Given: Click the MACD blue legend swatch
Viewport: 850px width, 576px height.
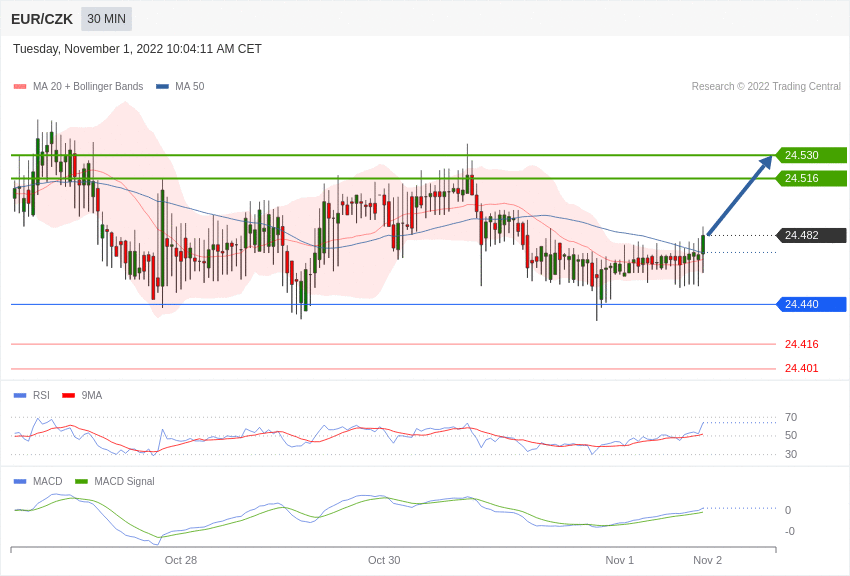Looking at the screenshot, I should pyautogui.click(x=20, y=481).
